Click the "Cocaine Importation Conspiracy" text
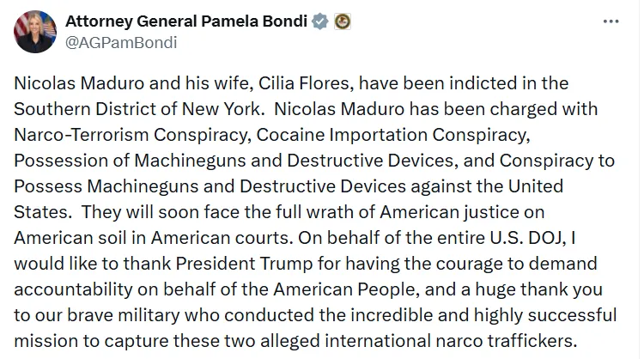Viewport: 644px width, 359px height. coord(370,136)
